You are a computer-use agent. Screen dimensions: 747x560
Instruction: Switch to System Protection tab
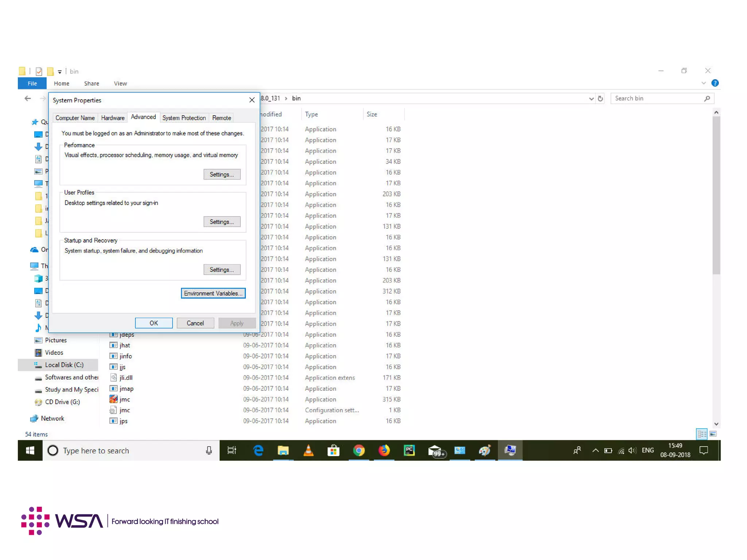click(184, 118)
